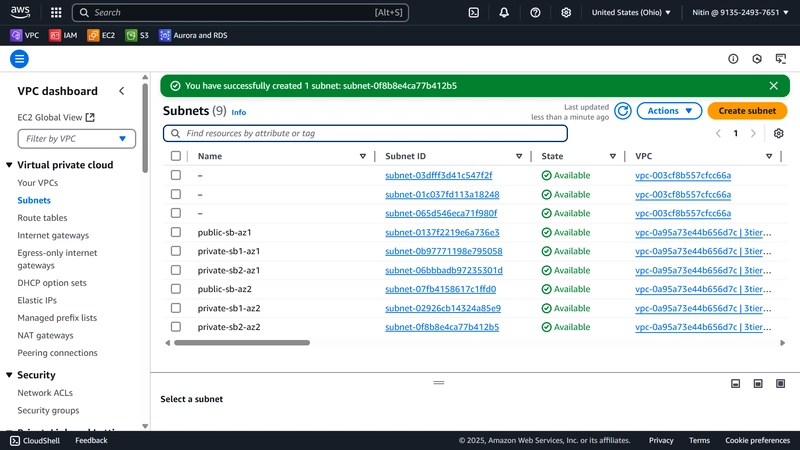800x450 pixels.
Task: Open IAM service shortcut
Action: point(63,35)
